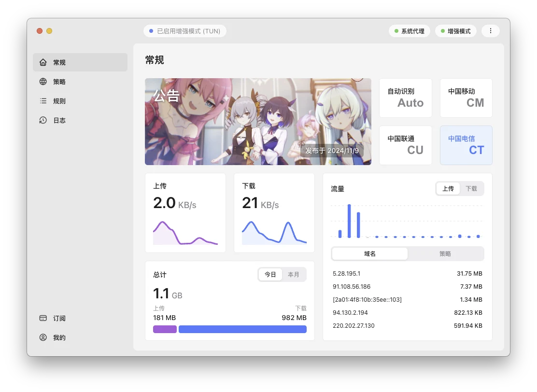This screenshot has width=537, height=392.
Task: Open 规则 in the sidebar
Action: point(80,101)
